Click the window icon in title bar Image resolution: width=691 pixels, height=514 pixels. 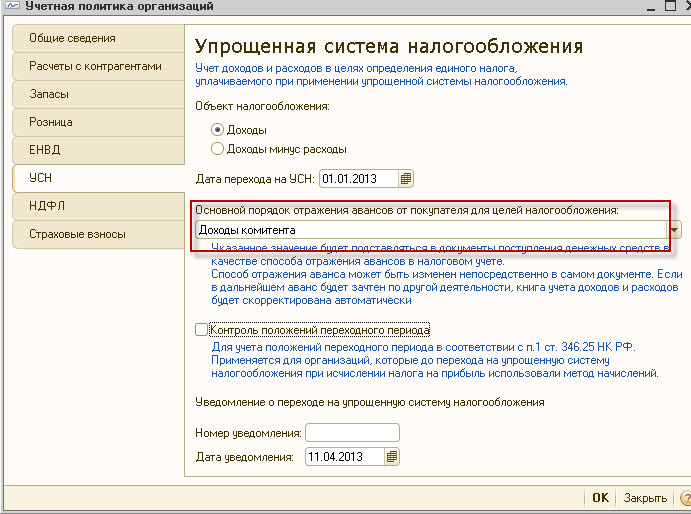(10, 8)
